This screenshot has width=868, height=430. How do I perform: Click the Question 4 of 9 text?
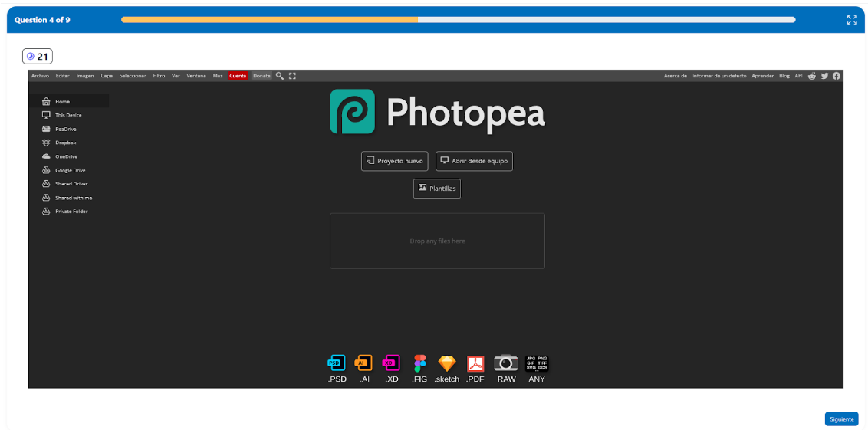42,20
